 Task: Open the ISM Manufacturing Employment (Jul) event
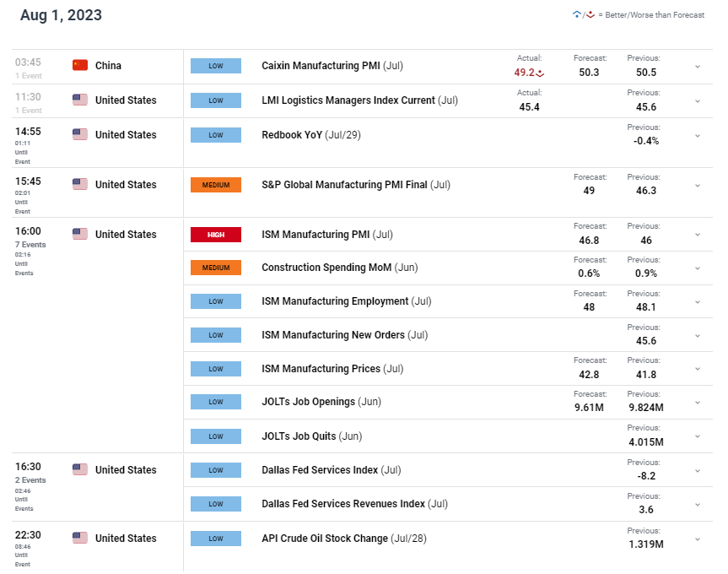coord(347,301)
